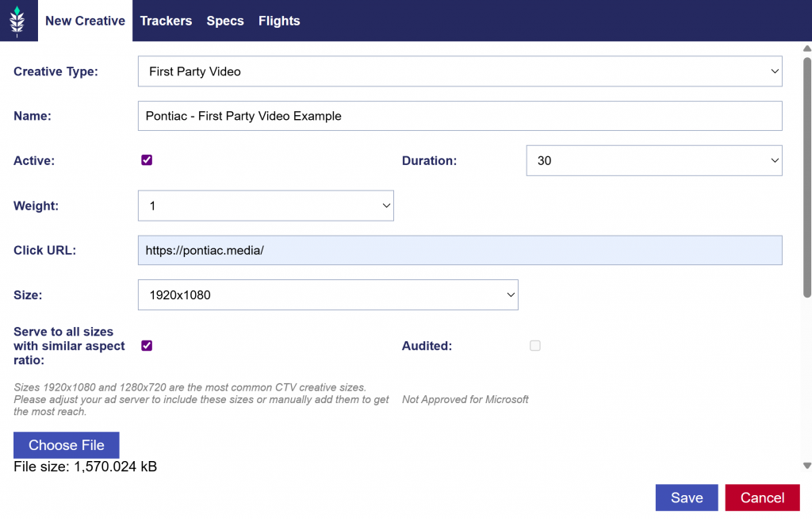
Task: Click Choose File to upload video
Action: click(x=67, y=445)
